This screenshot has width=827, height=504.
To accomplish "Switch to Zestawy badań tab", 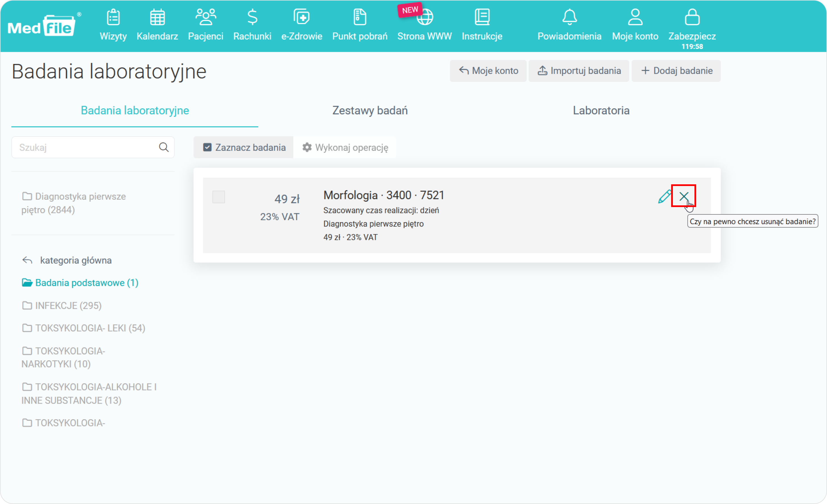I will click(370, 110).
